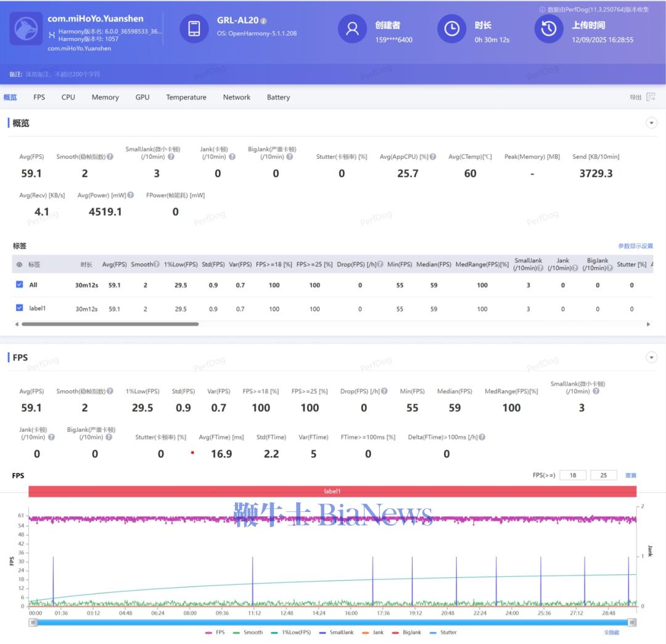The width and height of the screenshot is (666, 644).
Task: Click the Avg(FPS) table column header
Action: click(x=115, y=264)
